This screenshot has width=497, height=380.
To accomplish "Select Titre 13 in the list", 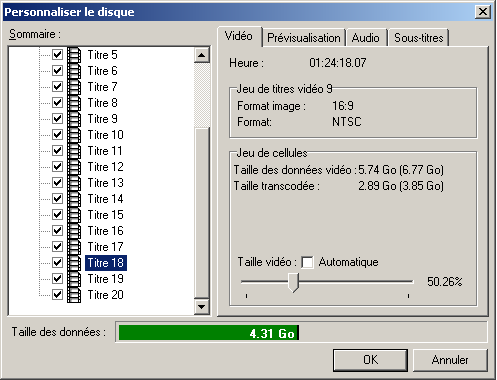I will point(106,183).
